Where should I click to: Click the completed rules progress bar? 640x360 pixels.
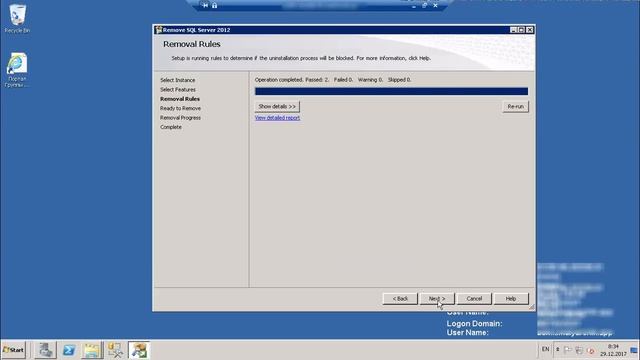point(391,91)
